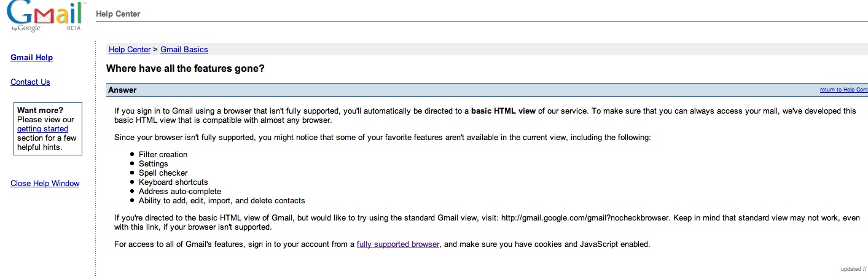Click the Answer section header label
This screenshot has width=868, height=277.
coord(122,90)
